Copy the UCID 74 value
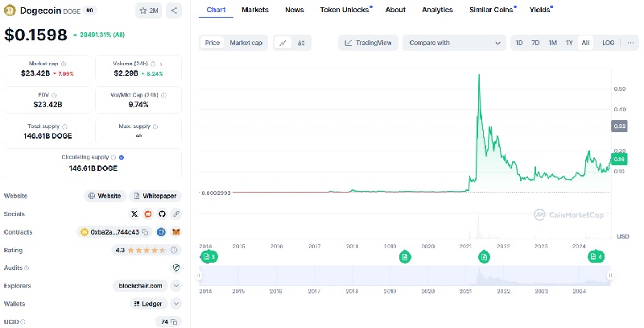644x328 pixels. click(x=174, y=322)
